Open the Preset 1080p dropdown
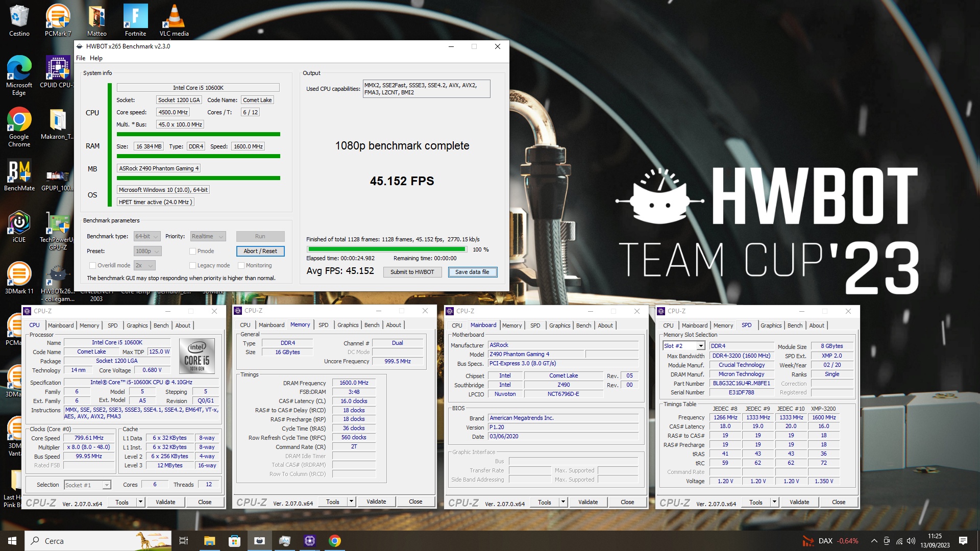The height and width of the screenshot is (551, 980). click(148, 251)
